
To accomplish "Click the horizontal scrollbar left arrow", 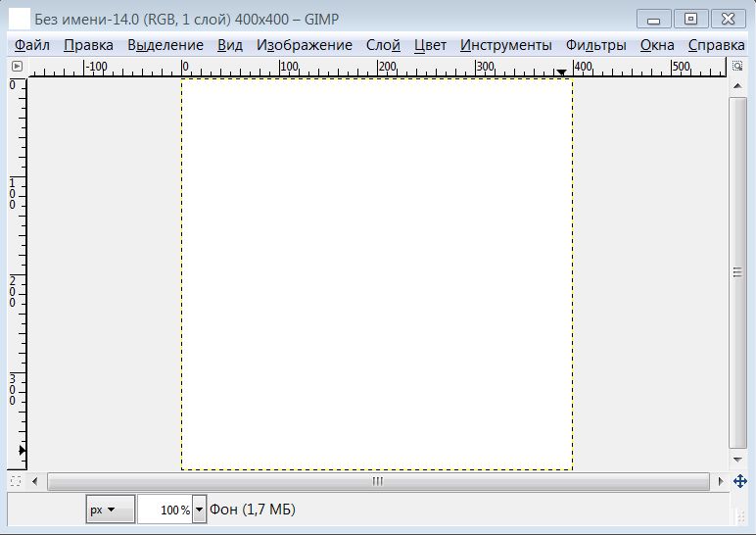I will [34, 481].
